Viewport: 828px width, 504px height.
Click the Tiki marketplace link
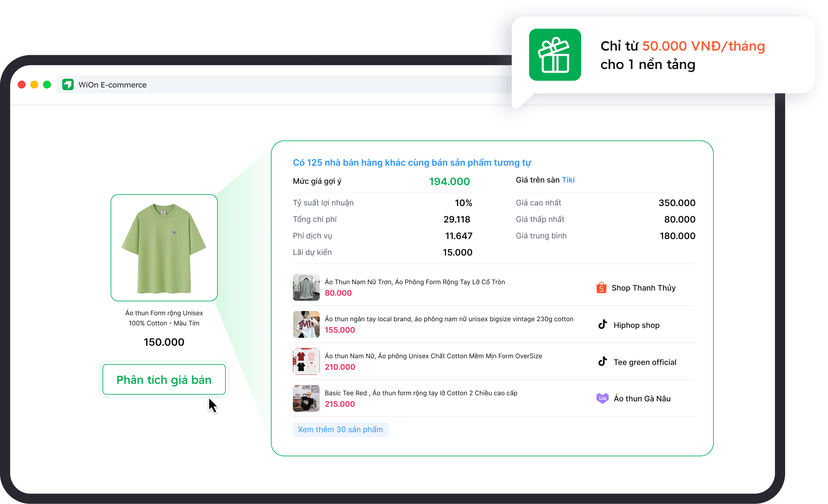568,180
